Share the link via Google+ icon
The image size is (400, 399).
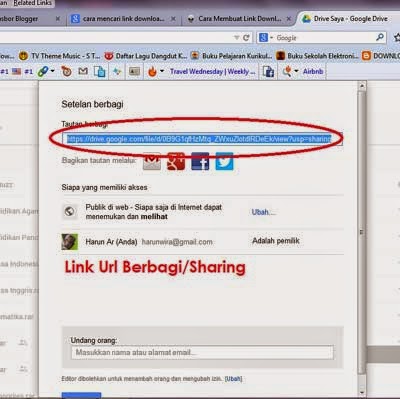coord(176,161)
